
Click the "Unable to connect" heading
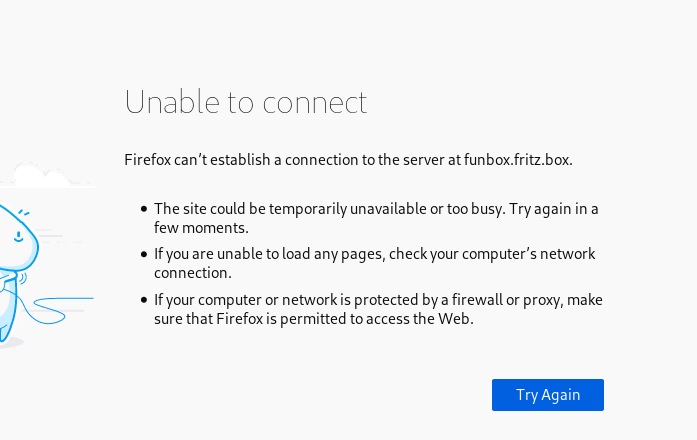(245, 102)
